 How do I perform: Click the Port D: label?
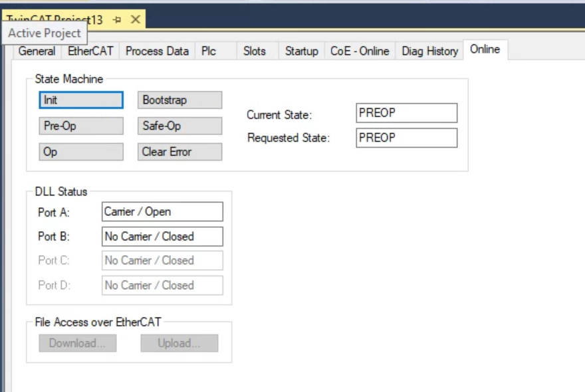[x=54, y=285]
